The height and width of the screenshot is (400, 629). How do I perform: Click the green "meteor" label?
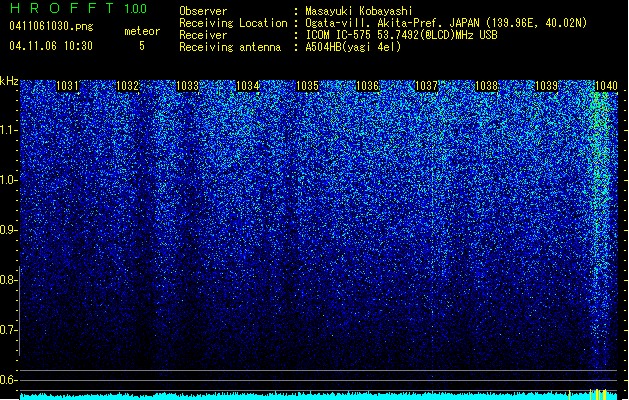pyautogui.click(x=142, y=31)
